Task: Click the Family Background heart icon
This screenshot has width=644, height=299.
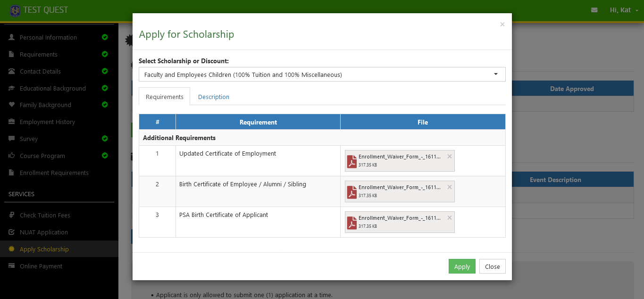Action: 11,105
